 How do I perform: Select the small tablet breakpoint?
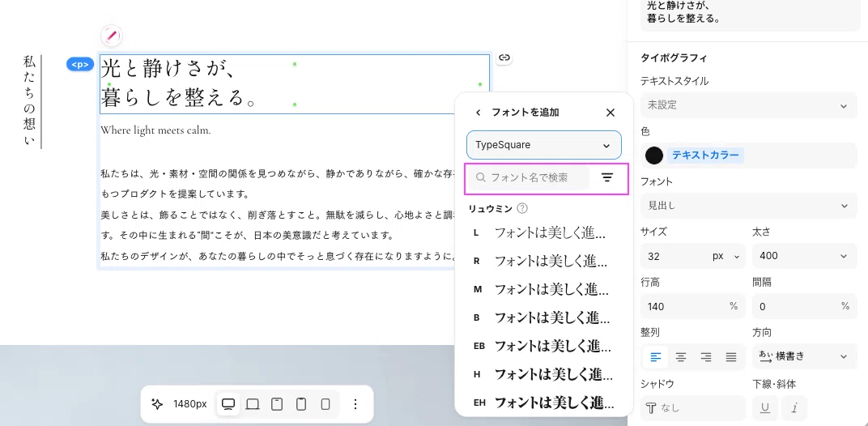pos(301,404)
